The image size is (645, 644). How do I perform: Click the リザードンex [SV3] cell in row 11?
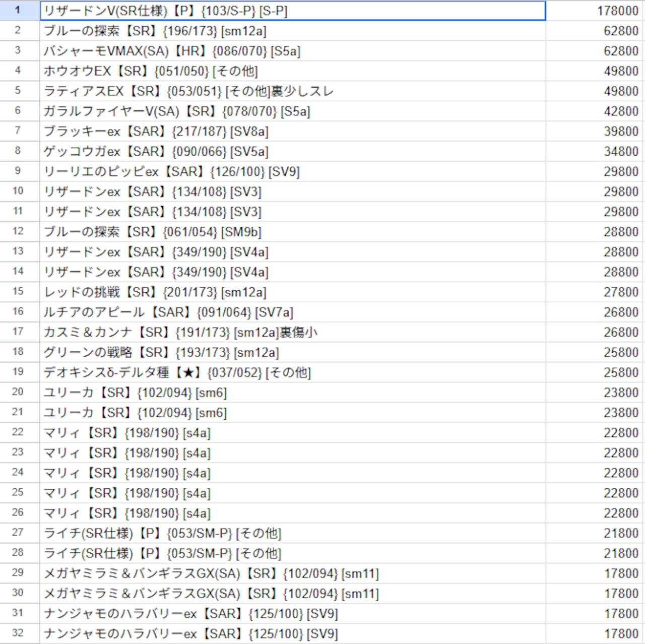click(293, 212)
